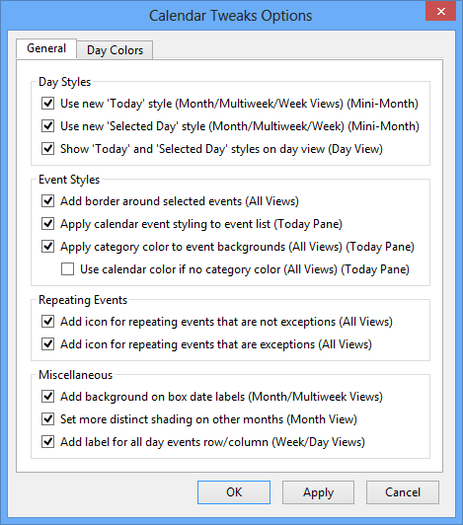
Task: Click the Apply button
Action: pos(318,492)
